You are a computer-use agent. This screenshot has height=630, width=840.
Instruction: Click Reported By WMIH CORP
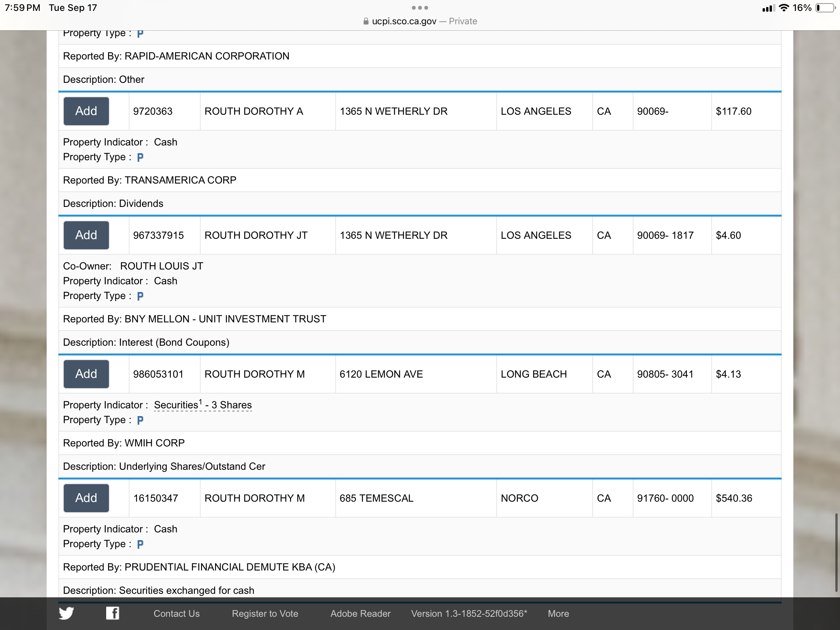pos(124,443)
